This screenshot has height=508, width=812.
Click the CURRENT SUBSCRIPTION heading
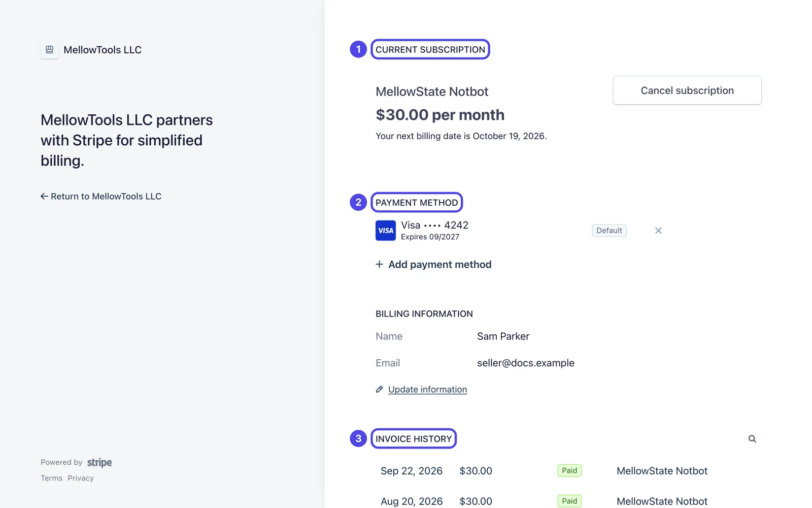coord(430,49)
